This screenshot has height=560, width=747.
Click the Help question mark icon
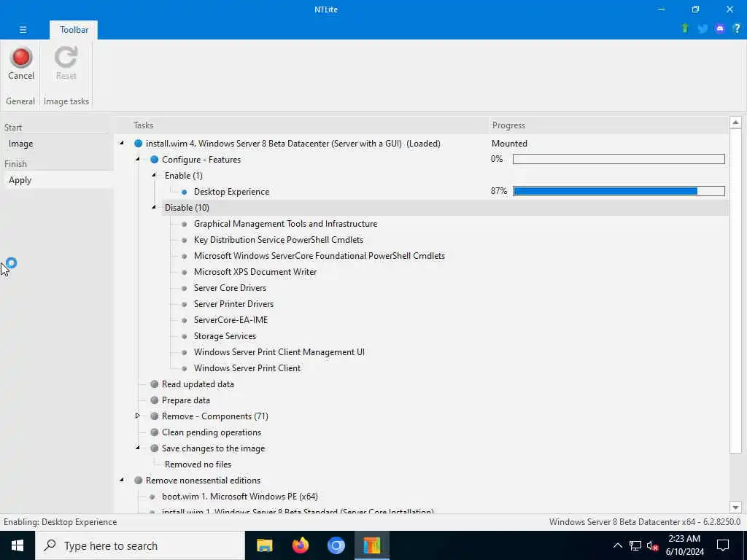(737, 28)
